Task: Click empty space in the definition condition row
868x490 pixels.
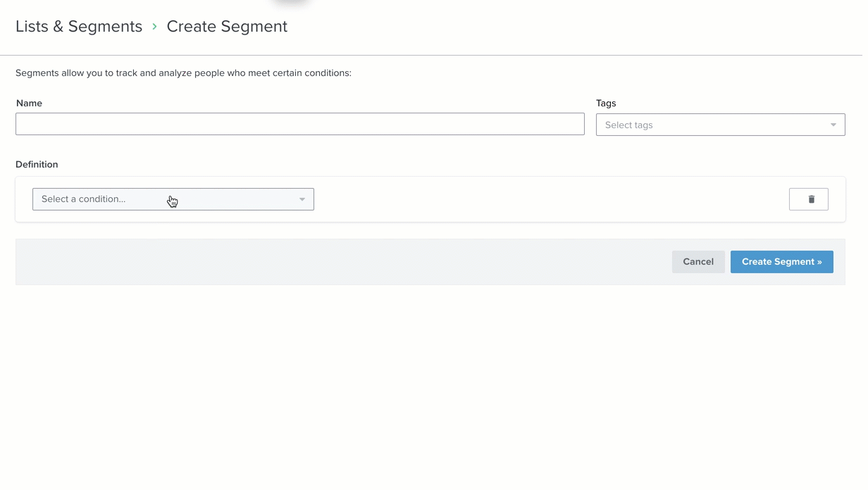Action: pos(550,199)
